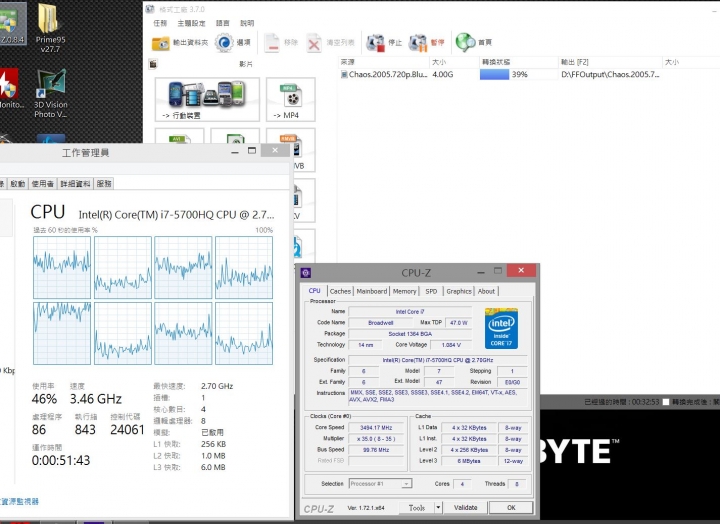Select the Chaos.2005.720p.Blu.. file name
The width and height of the screenshot is (720, 524).
coord(388,74)
